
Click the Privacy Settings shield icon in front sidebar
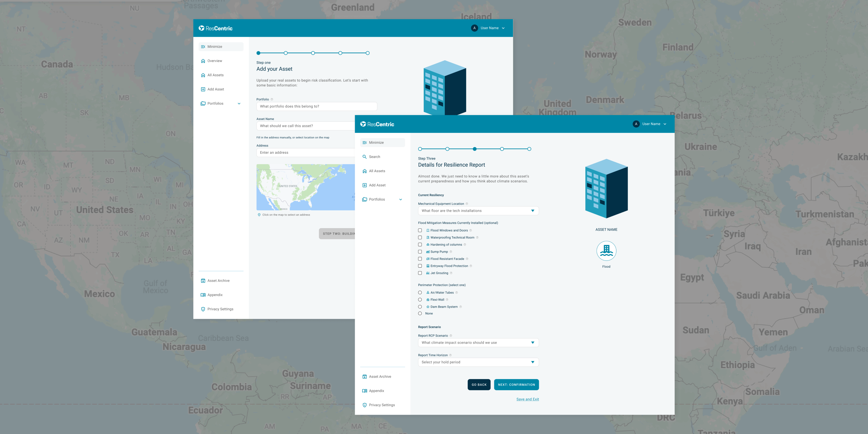365,405
